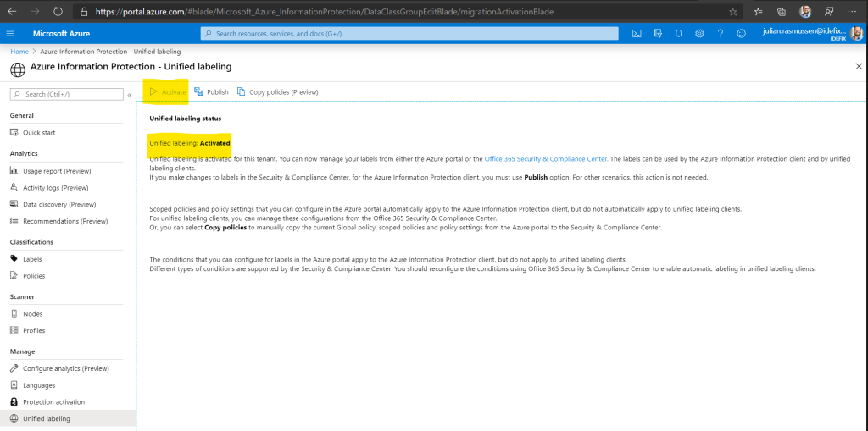Click Copy policies (Preview) button

point(278,92)
